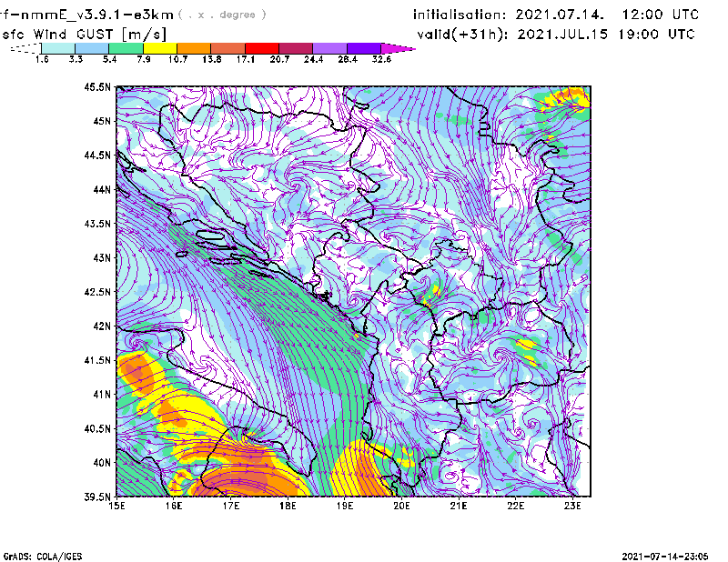Click the violet legend swatch (28.4–32.6)
Viewport: 728px width, 562px height.
(x=363, y=48)
